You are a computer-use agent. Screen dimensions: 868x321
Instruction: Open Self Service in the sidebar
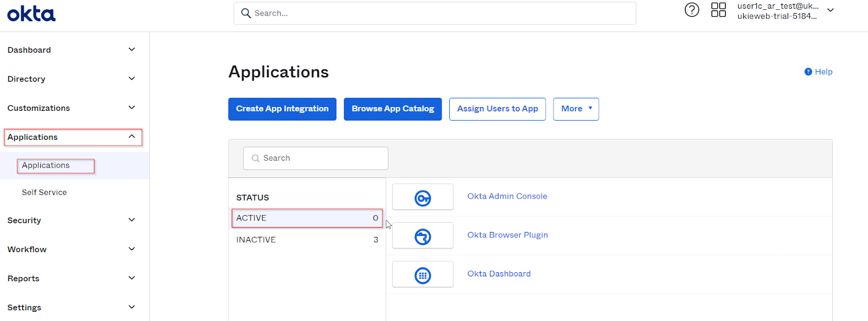tap(44, 192)
